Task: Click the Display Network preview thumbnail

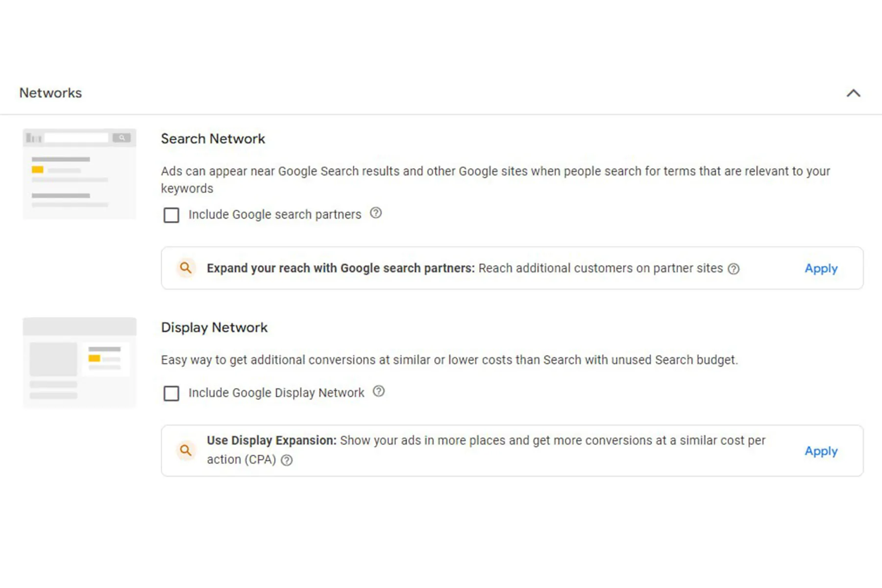Action: pyautogui.click(x=79, y=363)
